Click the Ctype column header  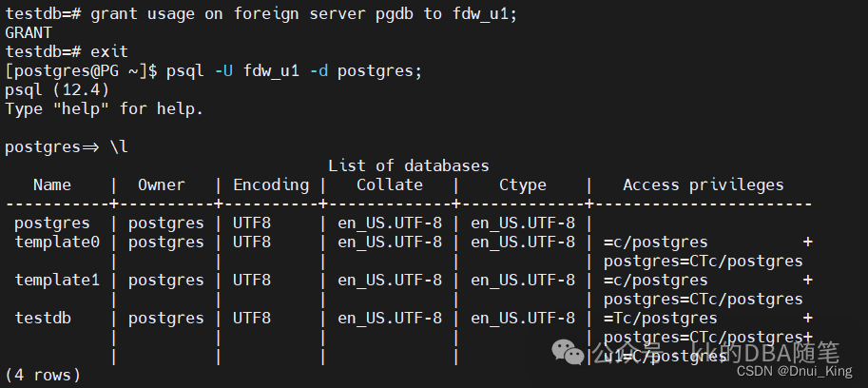(x=523, y=184)
